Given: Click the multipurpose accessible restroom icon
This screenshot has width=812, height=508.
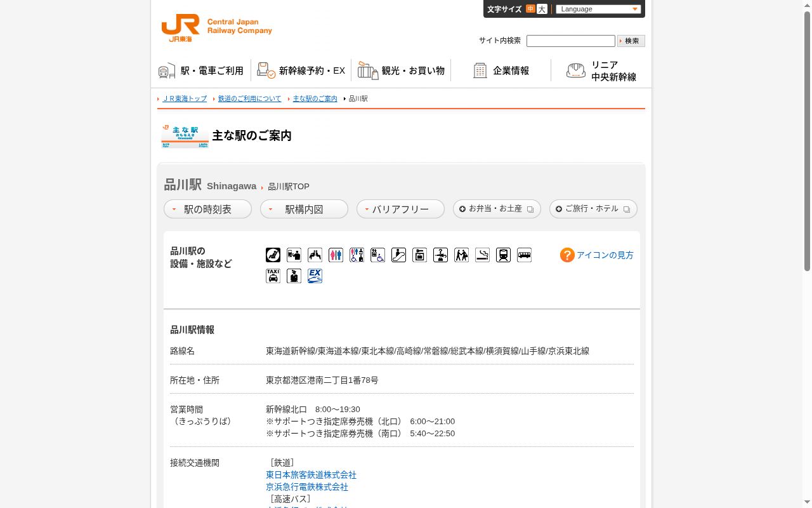Looking at the screenshot, I should 357,255.
